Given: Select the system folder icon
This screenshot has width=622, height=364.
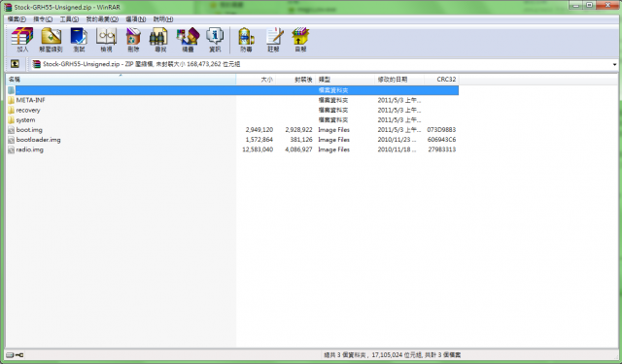Looking at the screenshot, I should 11,120.
